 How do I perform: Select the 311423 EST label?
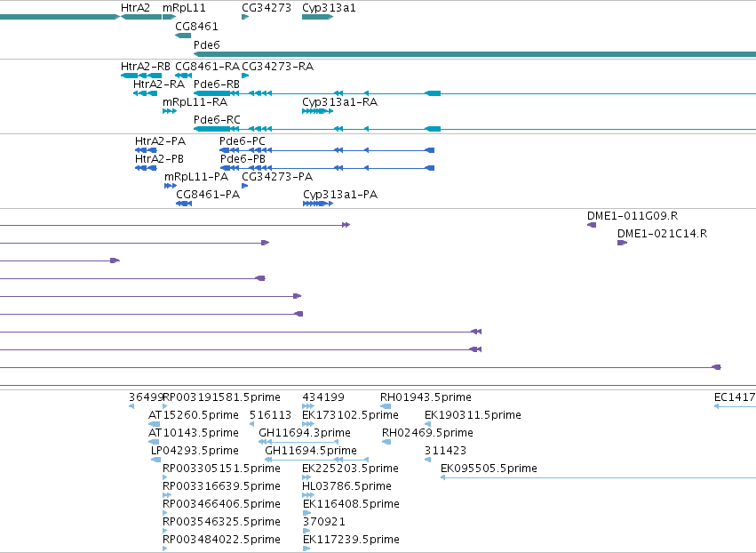tap(445, 451)
